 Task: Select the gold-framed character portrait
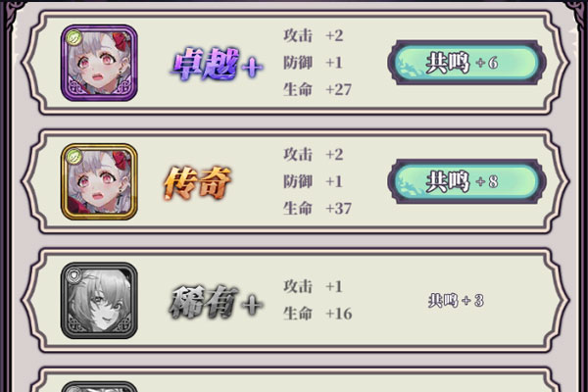click(99, 181)
